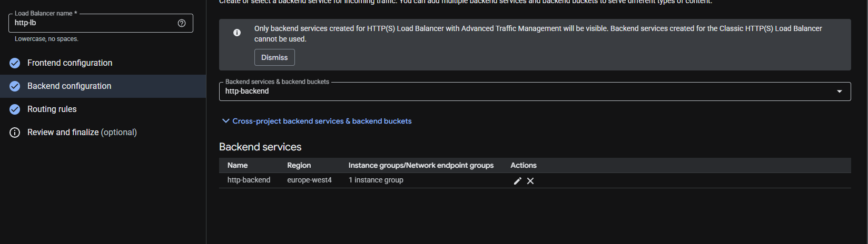
Task: Open Review and finalize (optional) step
Action: point(82,133)
